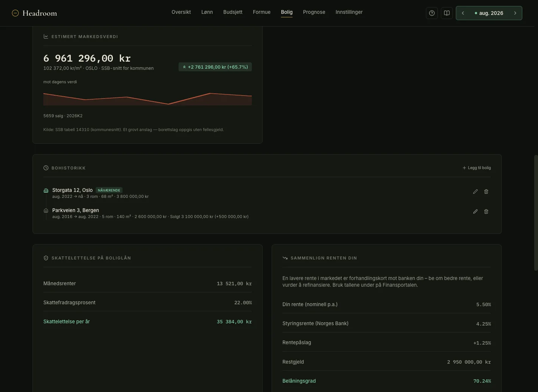Click Månedsrenter value 13 521,00 kr
This screenshot has width=538, height=392.
point(234,284)
